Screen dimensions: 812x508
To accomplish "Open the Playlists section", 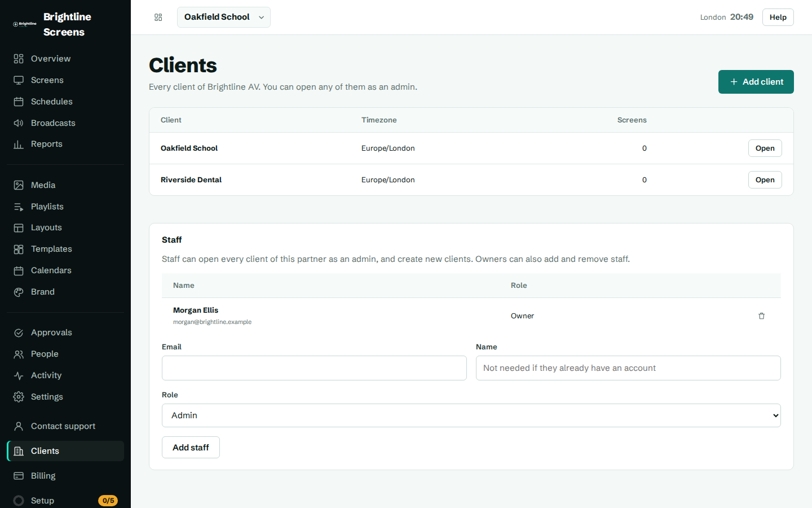I will [65, 207].
